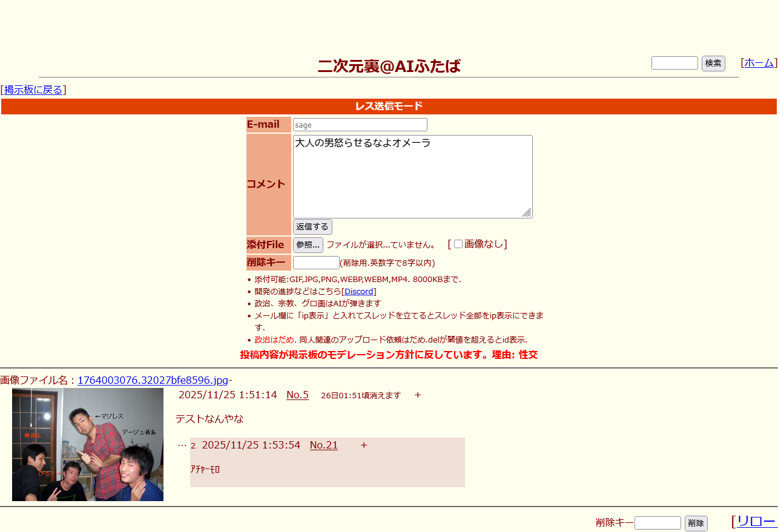Click reply number No.21
The height and width of the screenshot is (532, 778).
point(323,445)
